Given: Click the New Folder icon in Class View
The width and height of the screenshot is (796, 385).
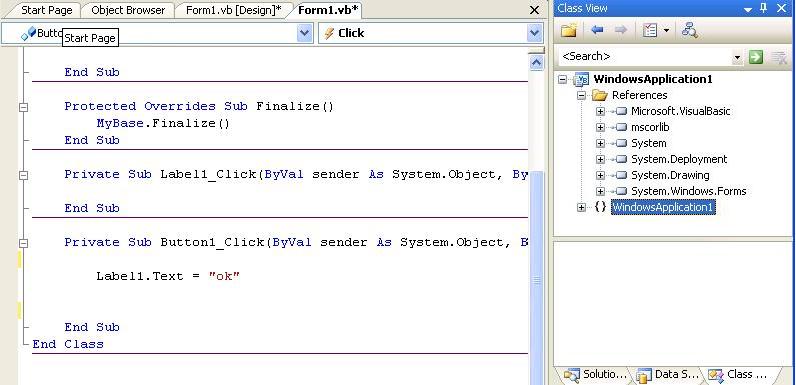Looking at the screenshot, I should click(x=569, y=31).
